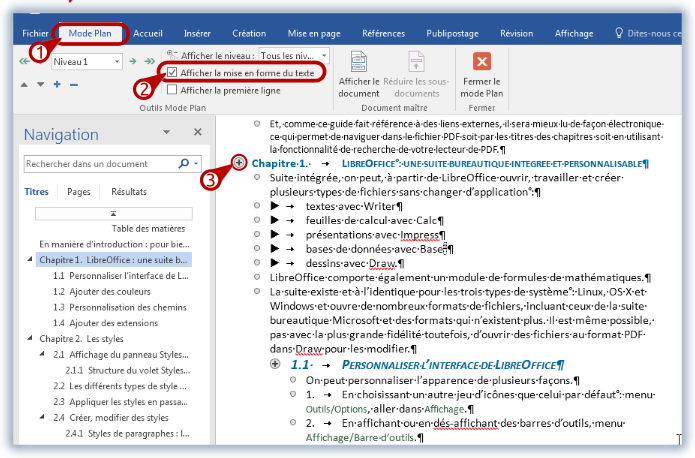The image size is (695, 458).
Task: Click the minus icon to collapse outline item
Action: (72, 84)
